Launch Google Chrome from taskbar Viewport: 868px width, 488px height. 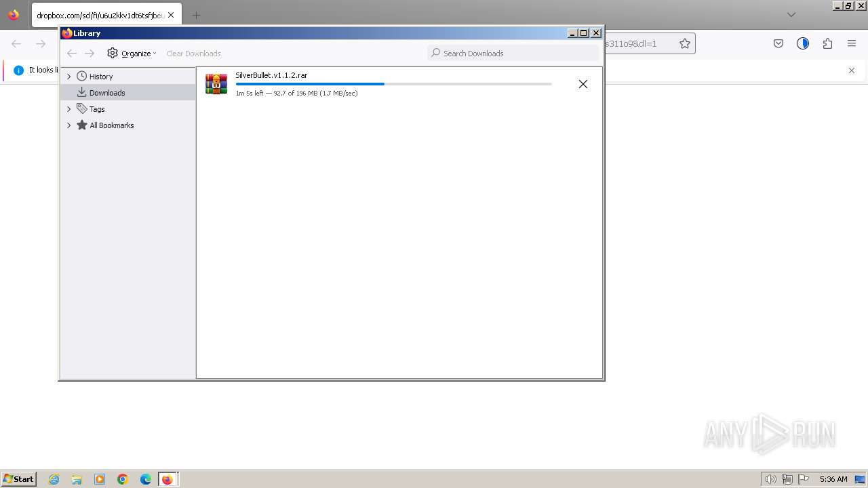click(123, 479)
